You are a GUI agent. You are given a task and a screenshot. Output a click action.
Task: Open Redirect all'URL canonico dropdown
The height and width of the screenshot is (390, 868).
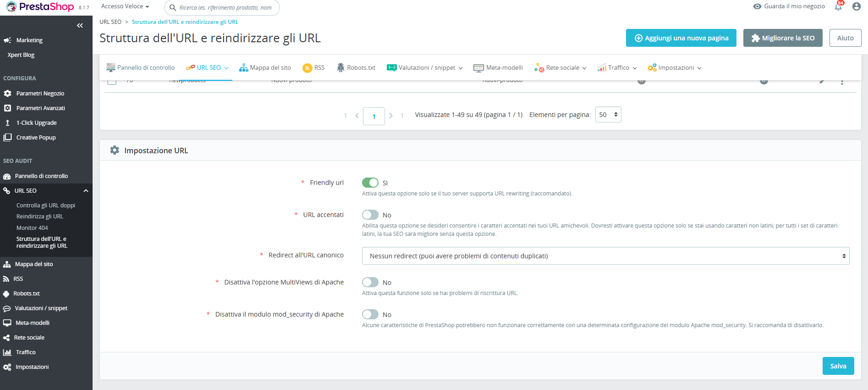tap(605, 256)
